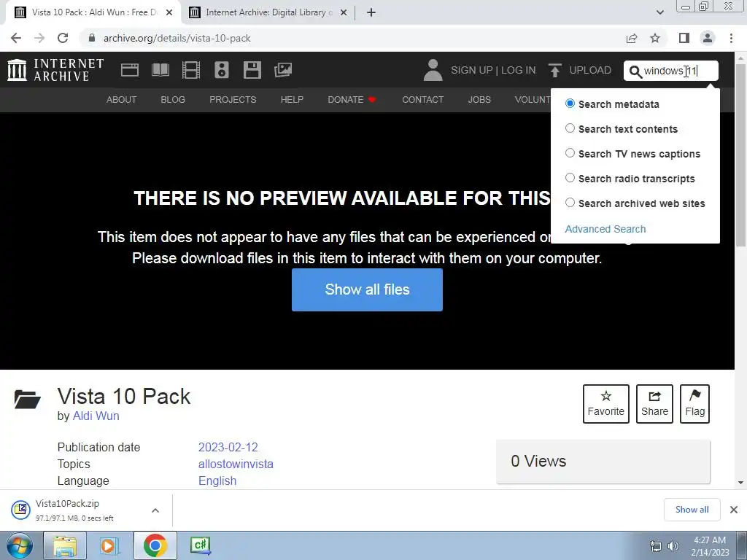Open the DONATE menu item
This screenshot has width=747, height=560.
352,99
